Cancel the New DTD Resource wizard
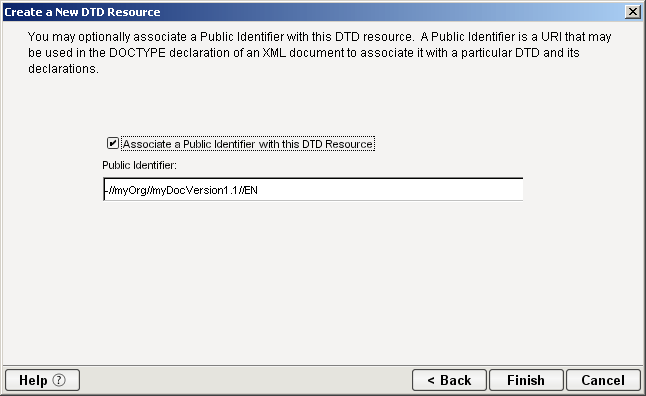Screen dimensions: 646x396 coord(603,380)
